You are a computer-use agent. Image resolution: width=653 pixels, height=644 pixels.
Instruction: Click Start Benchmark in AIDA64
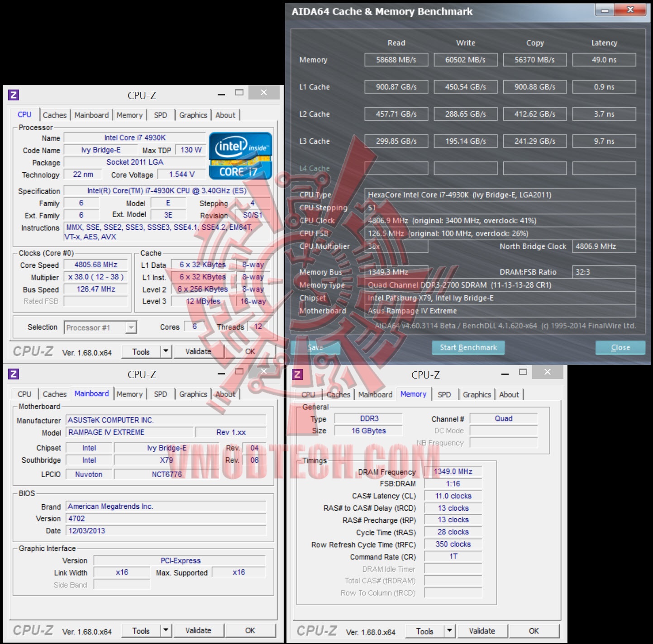(x=468, y=347)
